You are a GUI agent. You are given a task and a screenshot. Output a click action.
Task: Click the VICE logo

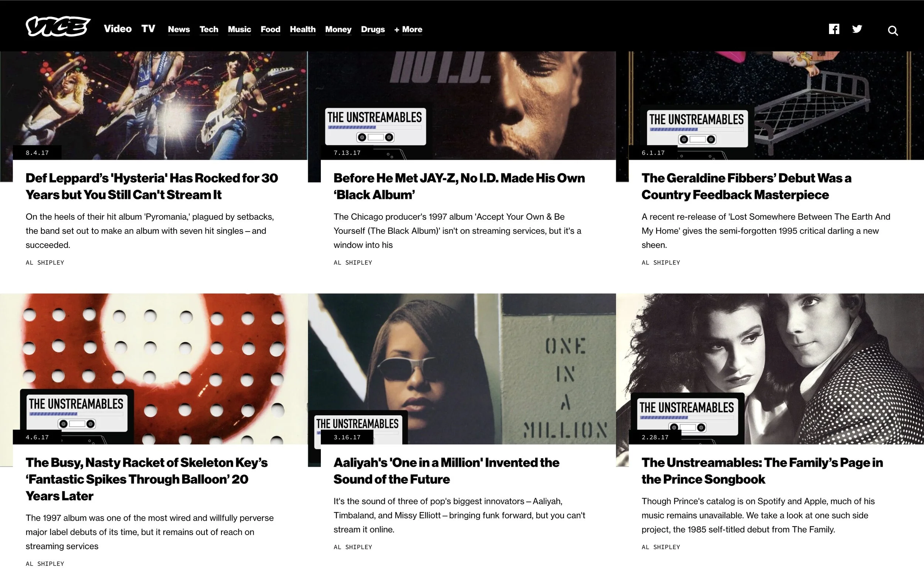click(x=58, y=26)
